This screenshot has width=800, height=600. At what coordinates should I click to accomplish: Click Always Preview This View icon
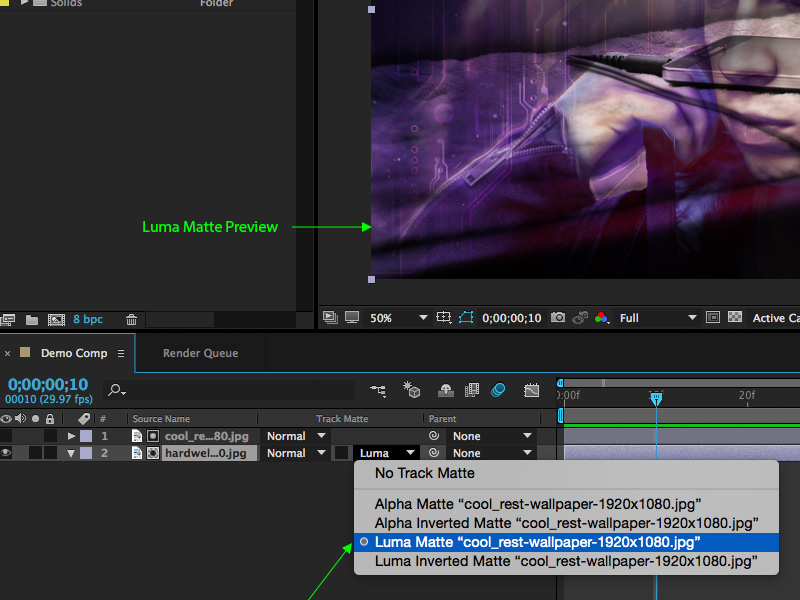click(330, 317)
